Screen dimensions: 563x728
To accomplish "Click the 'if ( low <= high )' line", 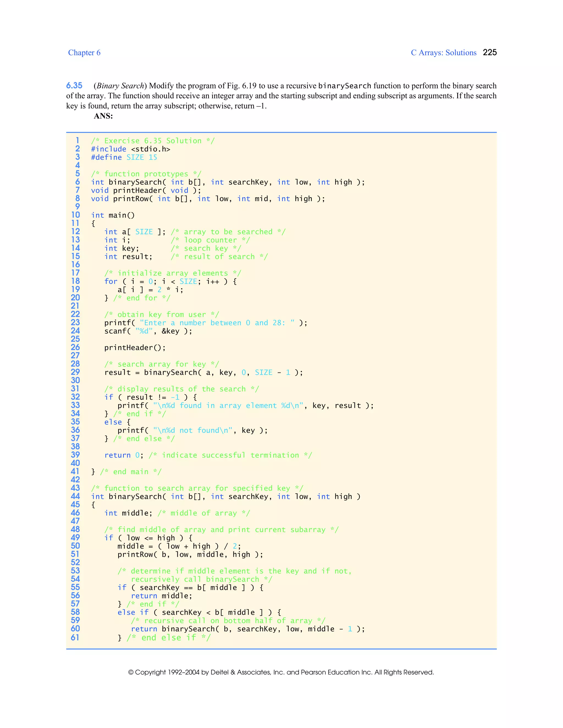I will [148, 538].
